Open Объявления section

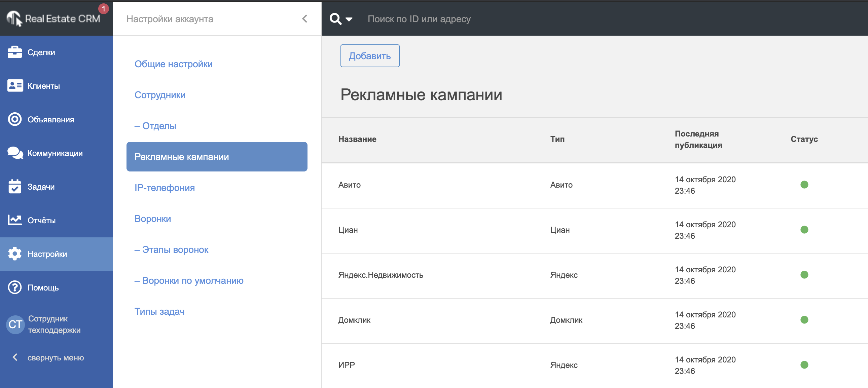coord(50,120)
